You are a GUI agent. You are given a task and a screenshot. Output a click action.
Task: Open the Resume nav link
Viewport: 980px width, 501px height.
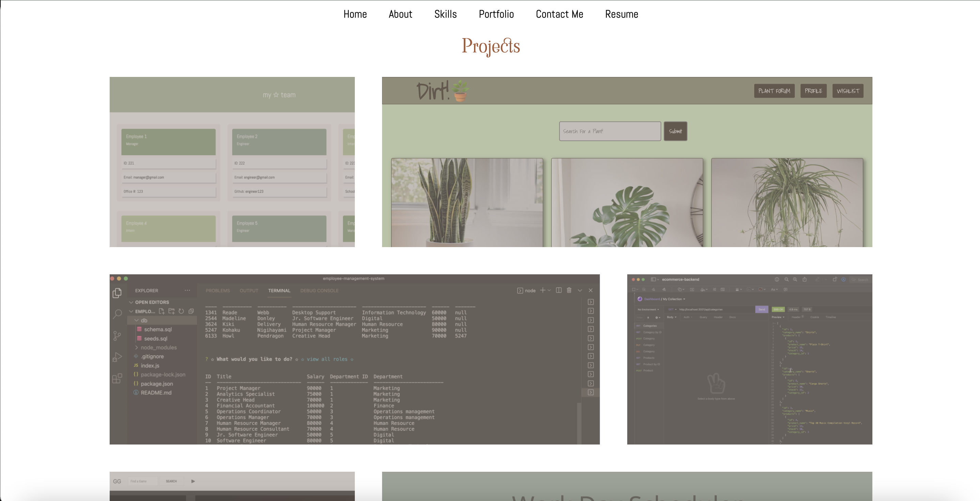pos(622,14)
